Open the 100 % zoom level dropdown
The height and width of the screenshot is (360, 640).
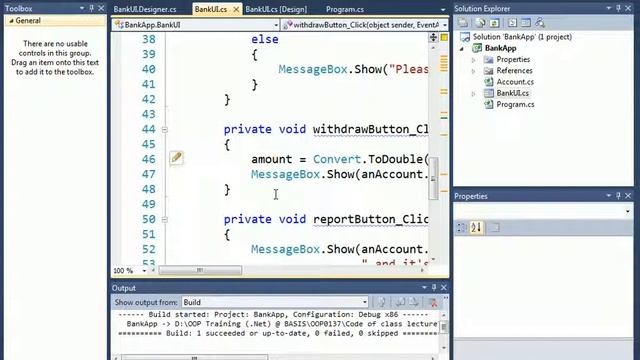(144, 271)
